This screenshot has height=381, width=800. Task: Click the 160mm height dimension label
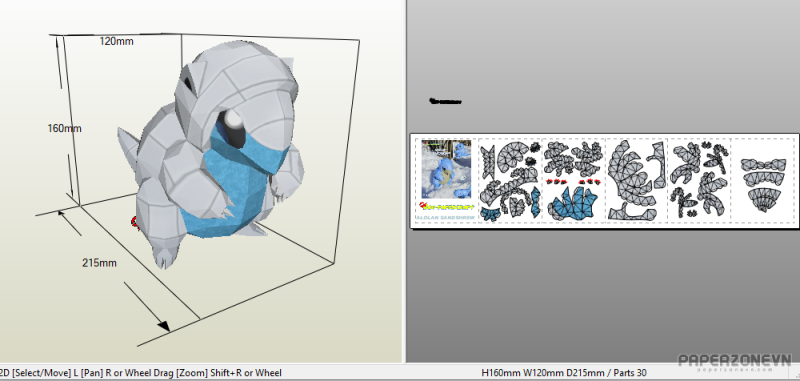tap(64, 128)
